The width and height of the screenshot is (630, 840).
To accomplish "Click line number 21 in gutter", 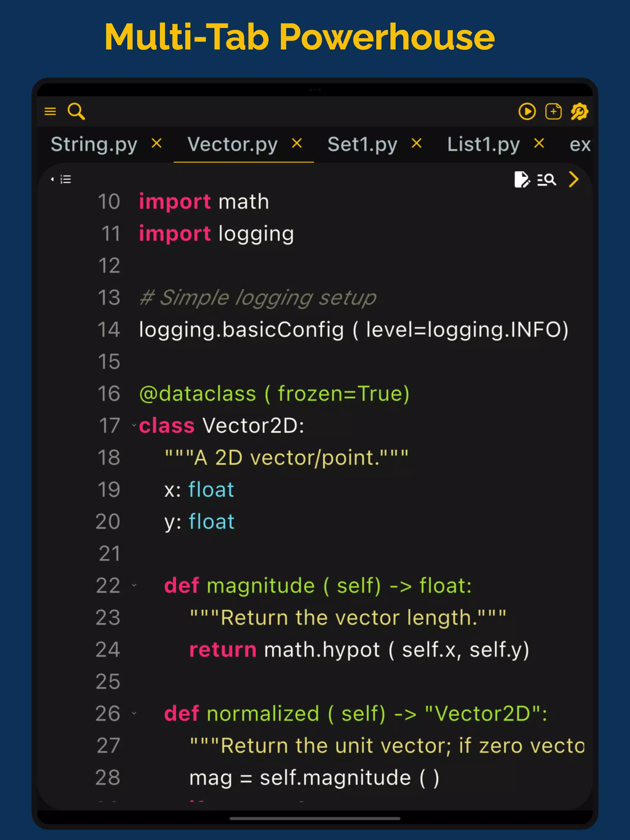I will [x=109, y=553].
